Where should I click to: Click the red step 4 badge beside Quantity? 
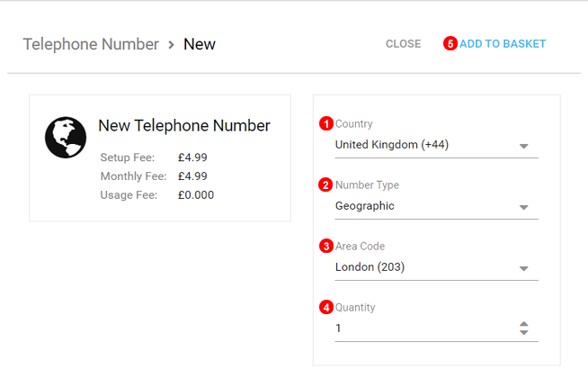point(326,308)
